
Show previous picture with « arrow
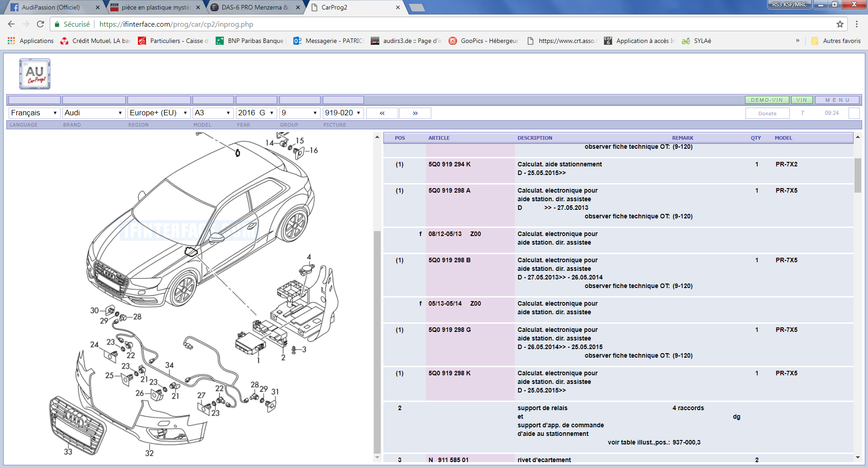[x=382, y=113]
